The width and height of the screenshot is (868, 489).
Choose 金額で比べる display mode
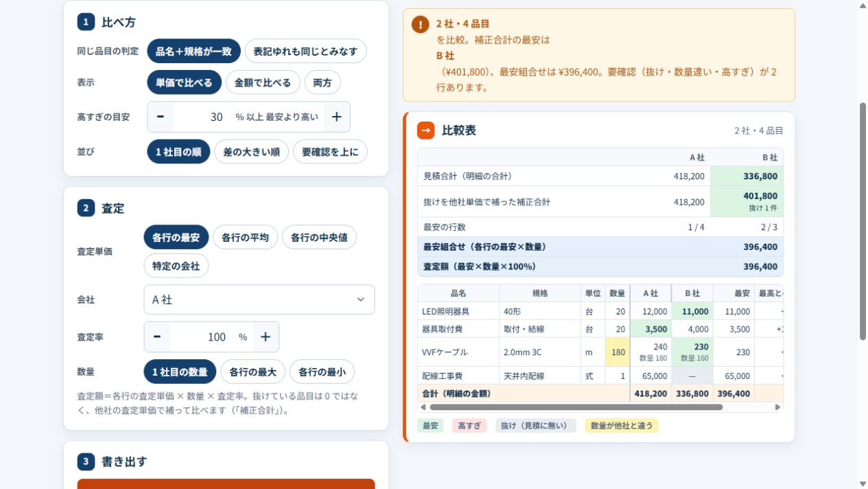coord(263,82)
